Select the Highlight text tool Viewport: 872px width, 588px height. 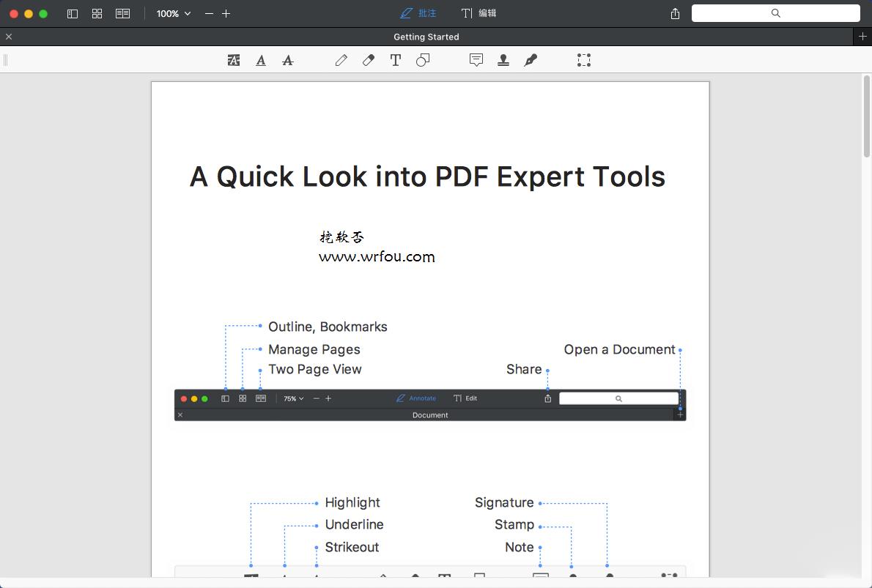[234, 61]
